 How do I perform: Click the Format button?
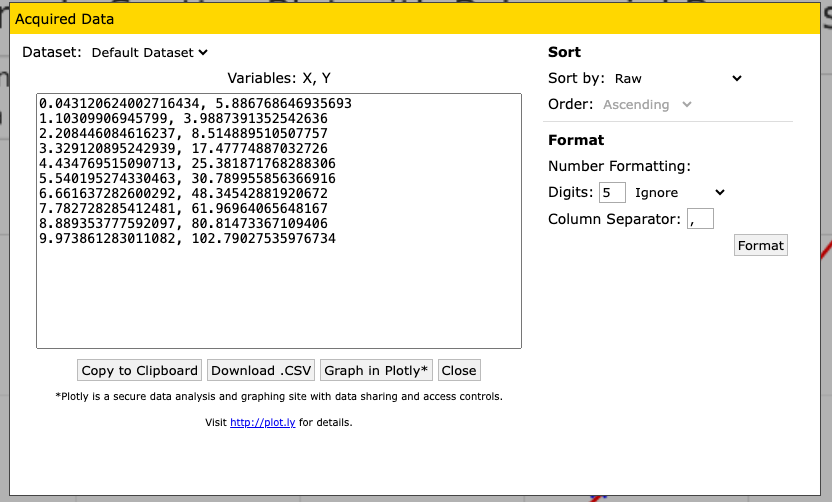click(x=760, y=245)
